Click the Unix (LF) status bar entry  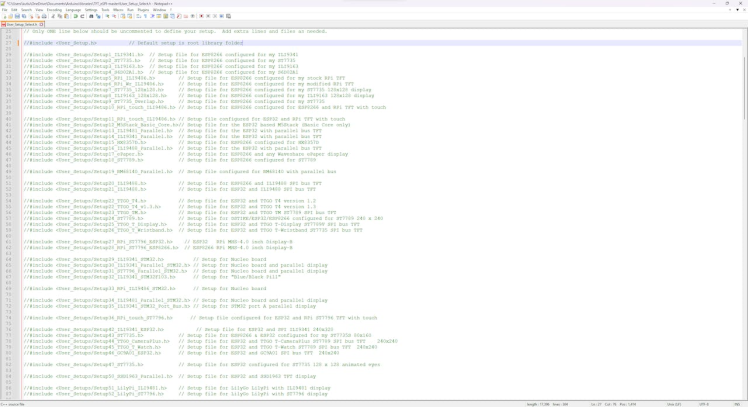tap(674, 404)
